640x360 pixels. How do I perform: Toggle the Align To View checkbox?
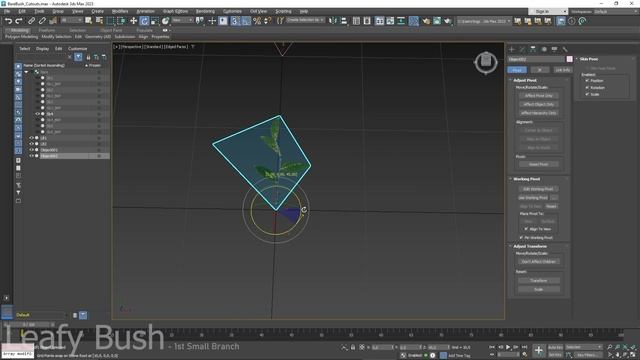[x=526, y=229]
